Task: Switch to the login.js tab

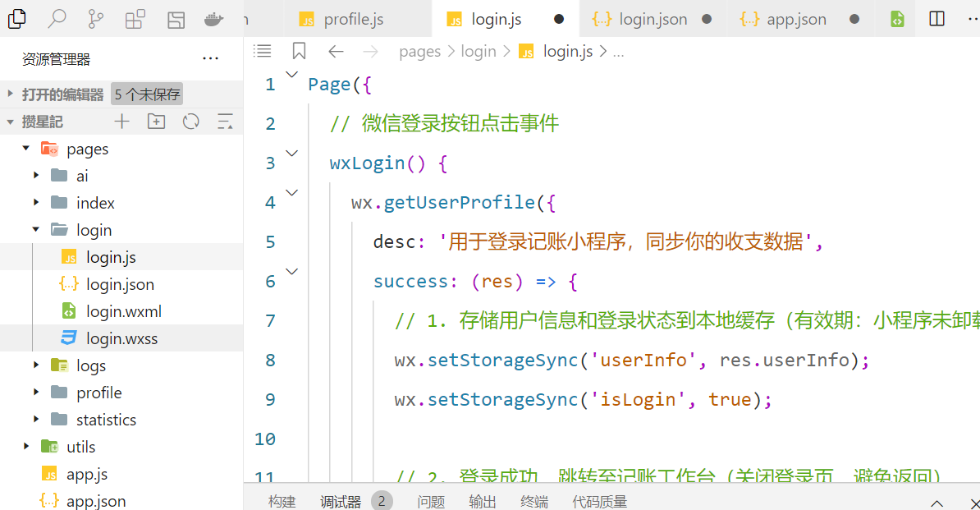Action: [x=506, y=20]
